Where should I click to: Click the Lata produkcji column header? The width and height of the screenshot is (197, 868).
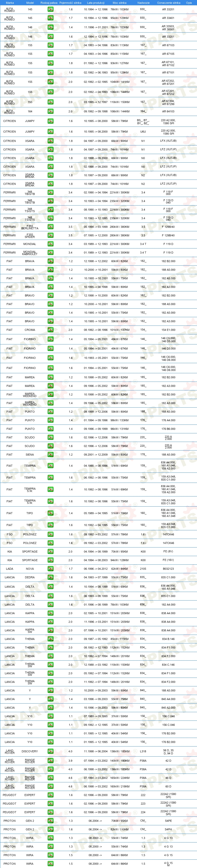(x=96, y=3)
